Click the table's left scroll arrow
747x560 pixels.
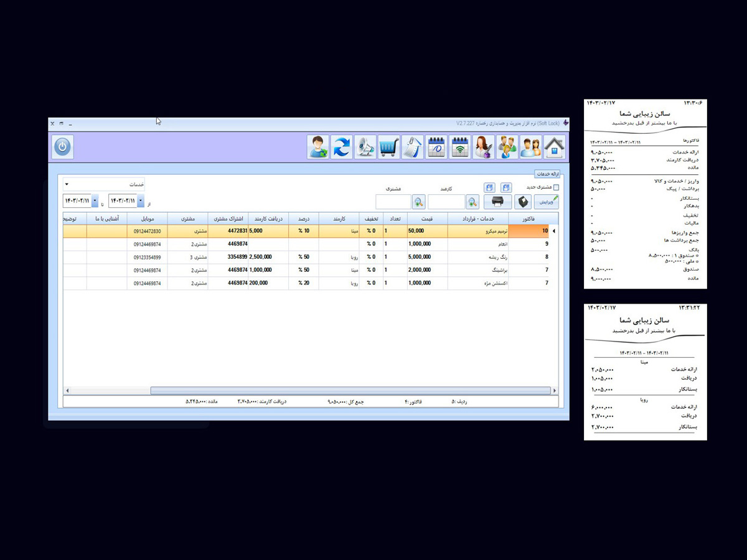[x=67, y=390]
